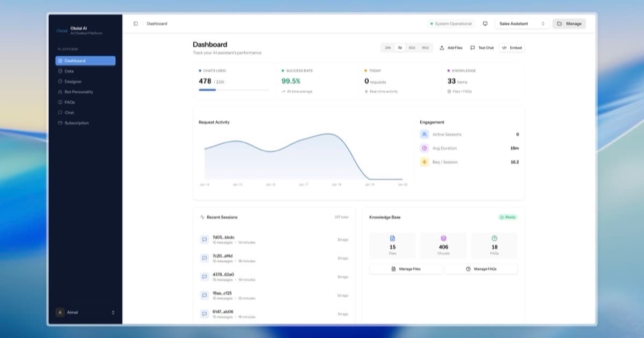Click the System Operational status badge
This screenshot has height=338, width=644.
[451, 24]
